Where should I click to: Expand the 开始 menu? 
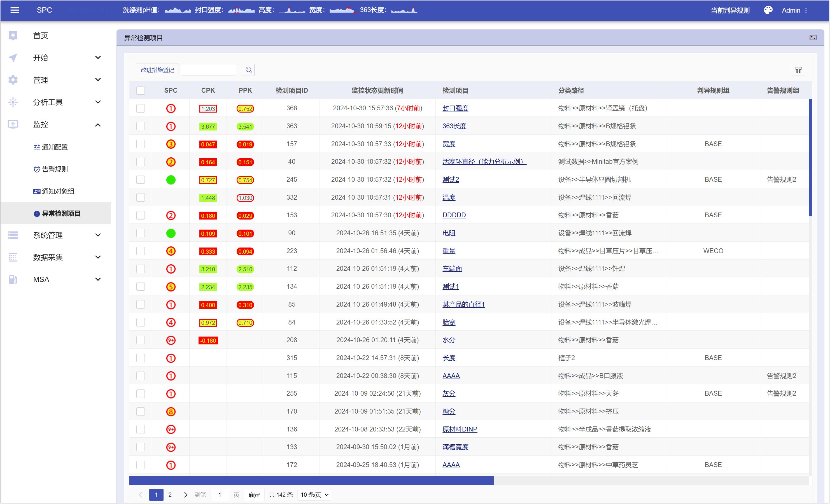coord(56,58)
